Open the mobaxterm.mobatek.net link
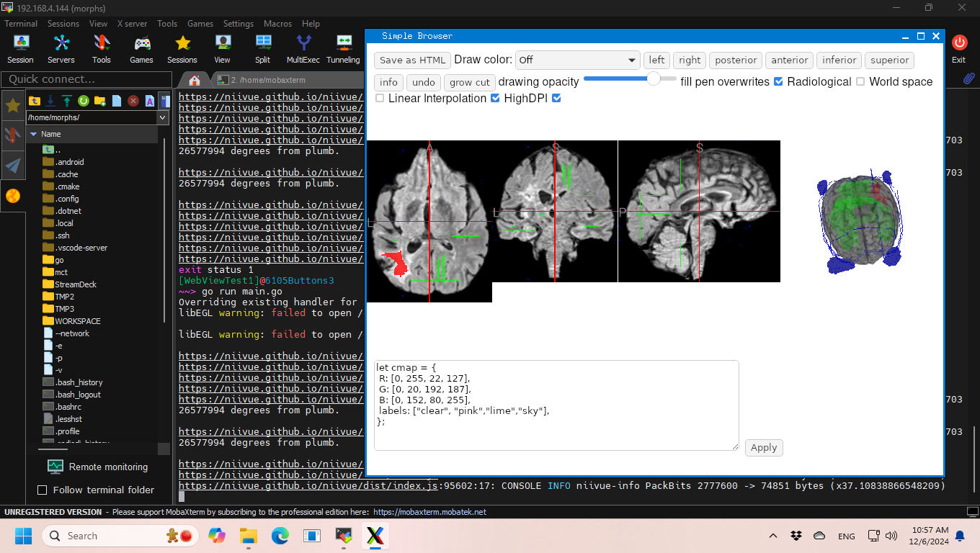Screen dimensions: 980x553 429,512
